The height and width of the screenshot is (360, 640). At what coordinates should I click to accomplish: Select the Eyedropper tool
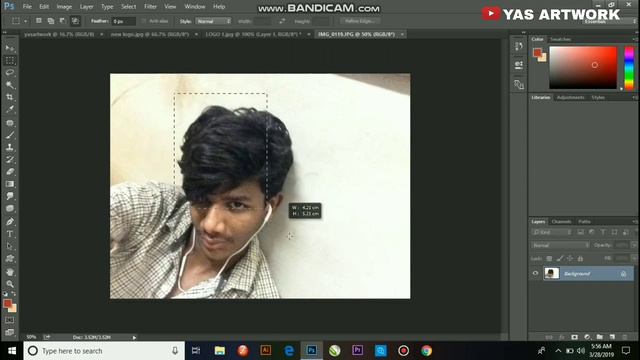tap(10, 109)
